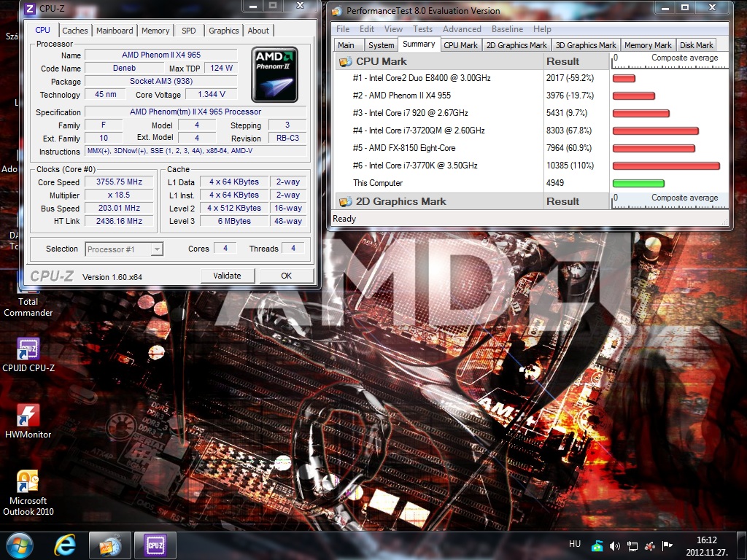Select the Total Commander desktop shortcut label

click(28, 307)
